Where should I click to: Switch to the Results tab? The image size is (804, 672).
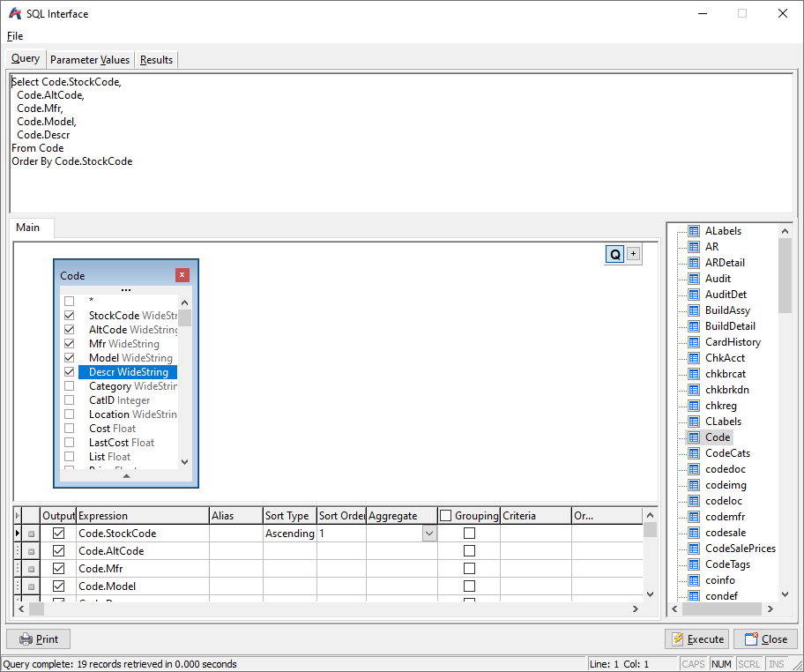coord(156,60)
